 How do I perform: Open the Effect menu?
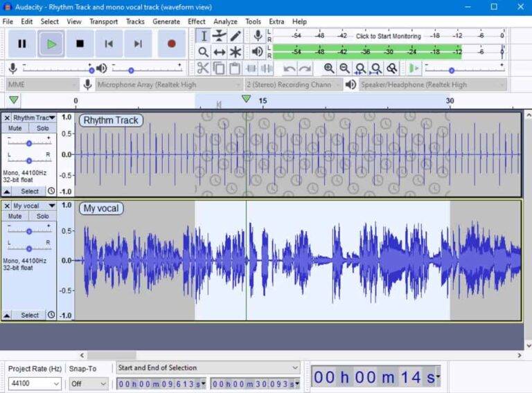coord(197,21)
